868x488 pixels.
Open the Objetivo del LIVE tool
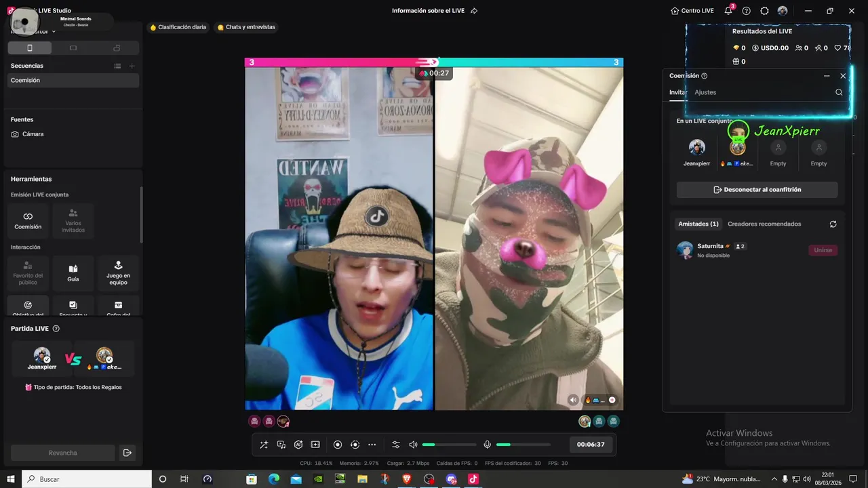click(28, 306)
